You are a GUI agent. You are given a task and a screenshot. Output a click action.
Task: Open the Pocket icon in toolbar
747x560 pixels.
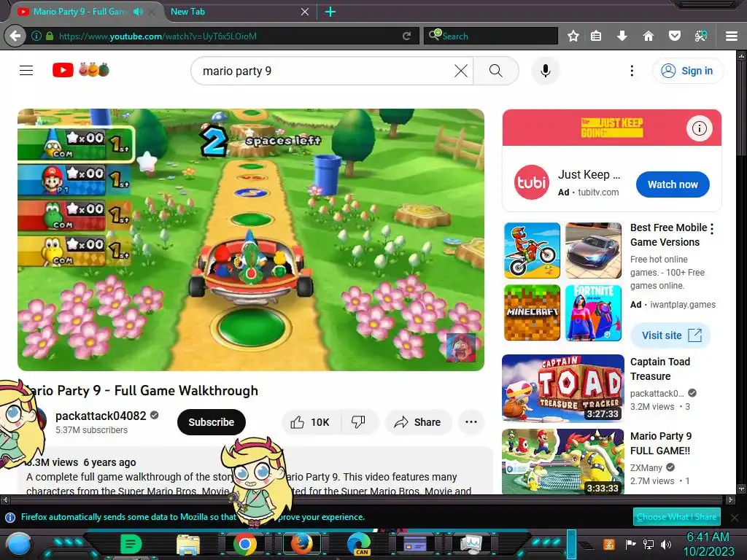coord(675,36)
